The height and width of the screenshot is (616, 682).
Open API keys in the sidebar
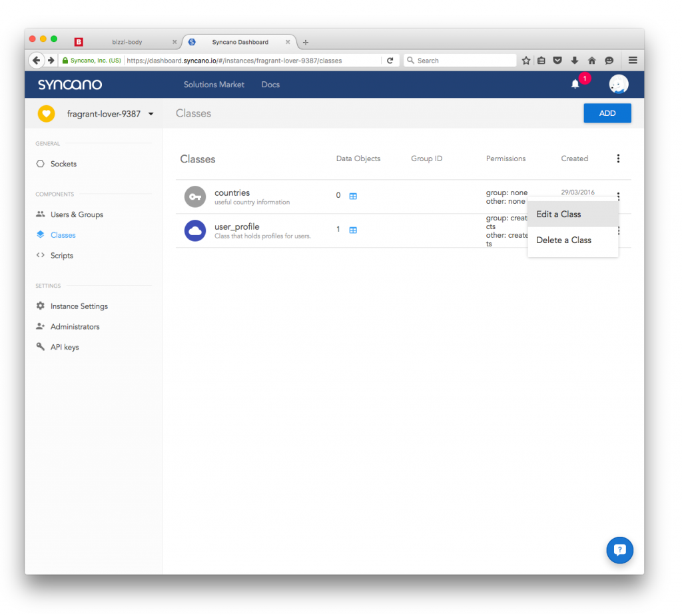click(65, 347)
